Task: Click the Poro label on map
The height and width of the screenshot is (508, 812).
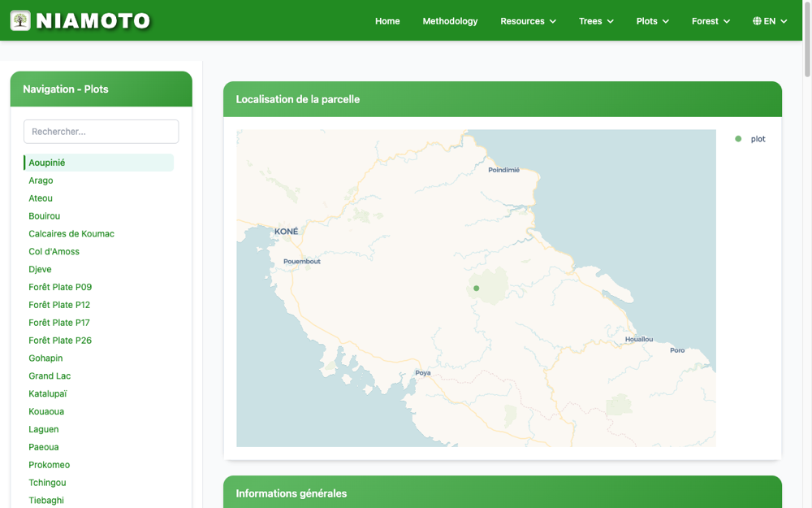Action: (677, 350)
